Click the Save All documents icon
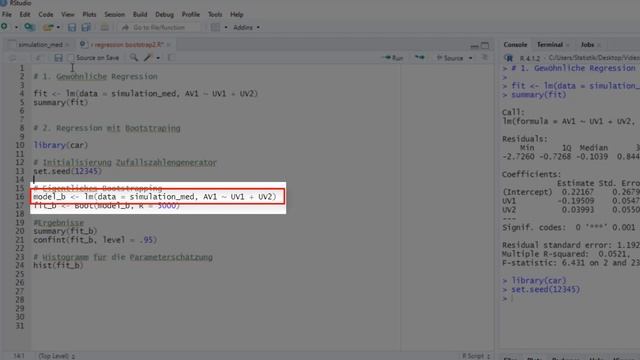640x360 pixels. (86, 27)
